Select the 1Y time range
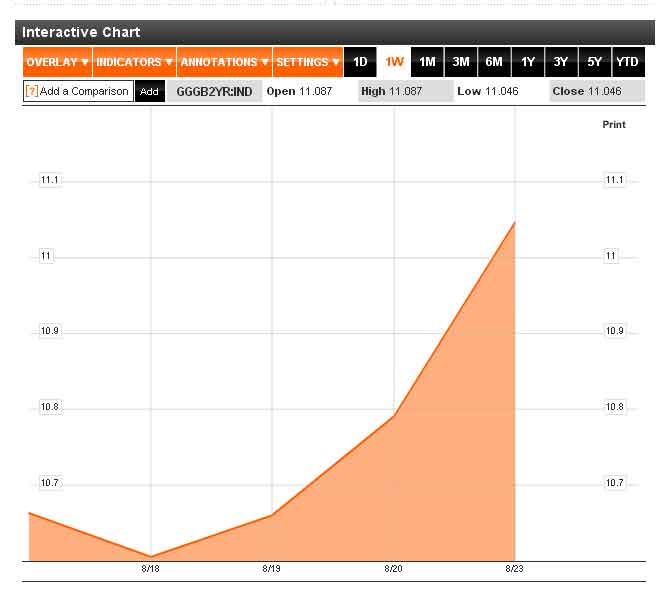This screenshot has height=602, width=664. point(527,62)
